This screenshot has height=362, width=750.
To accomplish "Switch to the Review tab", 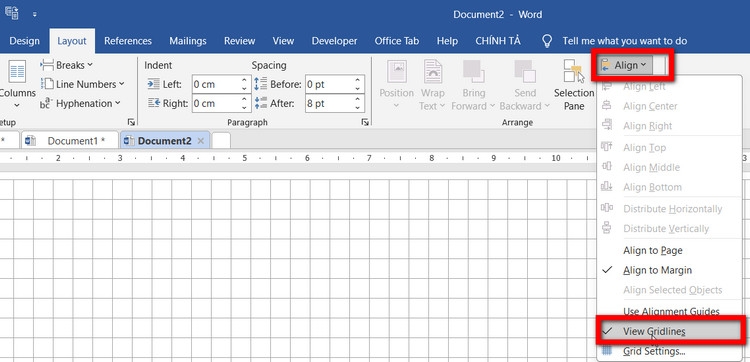I will click(240, 41).
